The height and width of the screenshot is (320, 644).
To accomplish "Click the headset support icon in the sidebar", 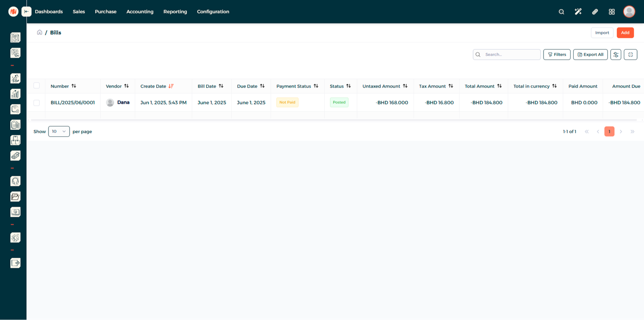I will point(15,181).
